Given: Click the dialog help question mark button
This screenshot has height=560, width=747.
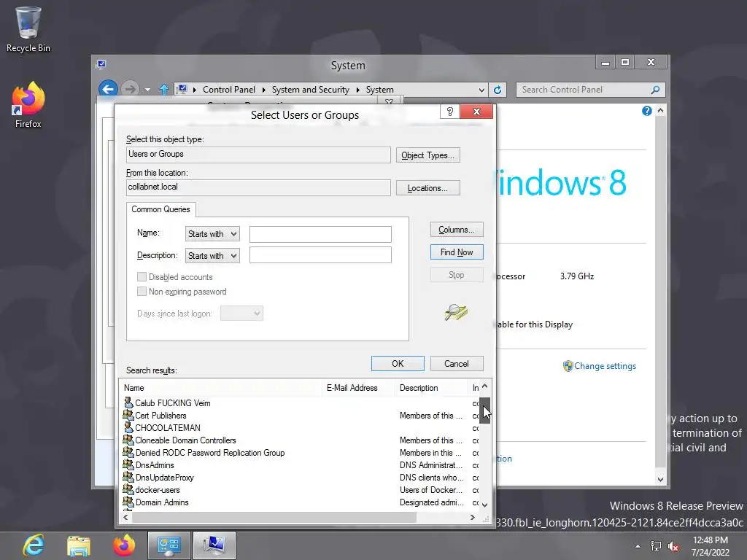Looking at the screenshot, I should [x=449, y=112].
